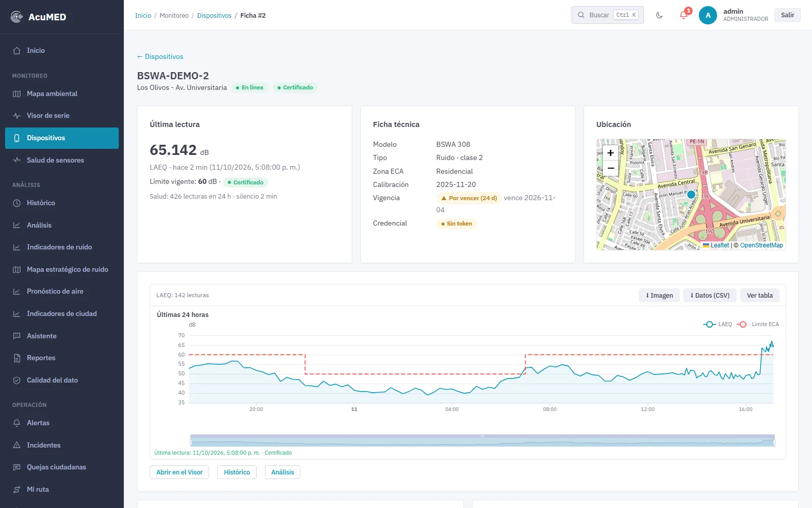The image size is (812, 508).
Task: Click the Asistente chat icon
Action: pos(17,336)
